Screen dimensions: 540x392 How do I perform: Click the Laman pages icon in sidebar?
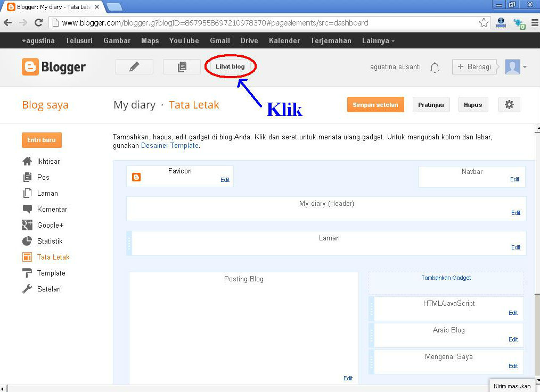tap(27, 193)
